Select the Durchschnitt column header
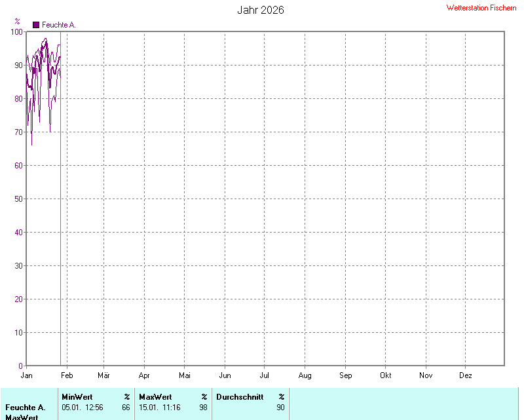 pyautogui.click(x=240, y=397)
